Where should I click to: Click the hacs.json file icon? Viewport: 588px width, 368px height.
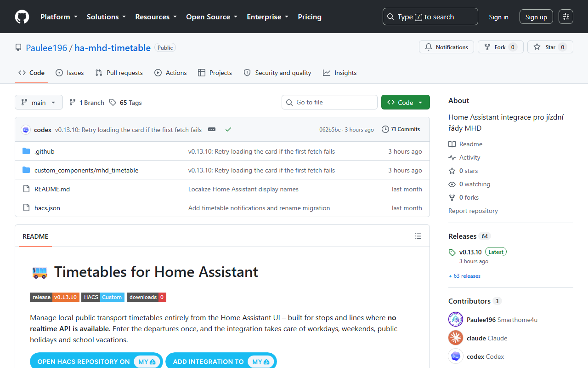tap(26, 208)
